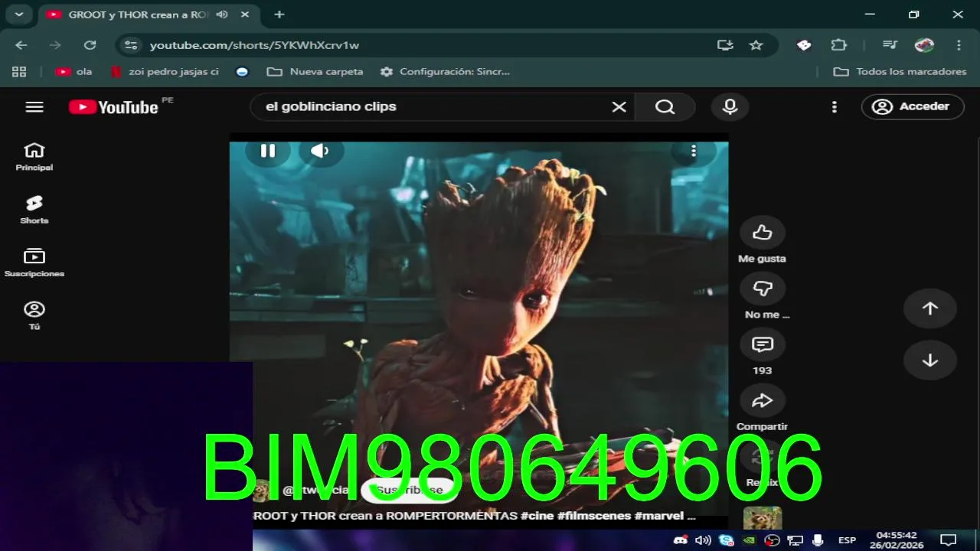Open the comments showing 193
Viewport: 980px width, 551px height.
pos(763,344)
